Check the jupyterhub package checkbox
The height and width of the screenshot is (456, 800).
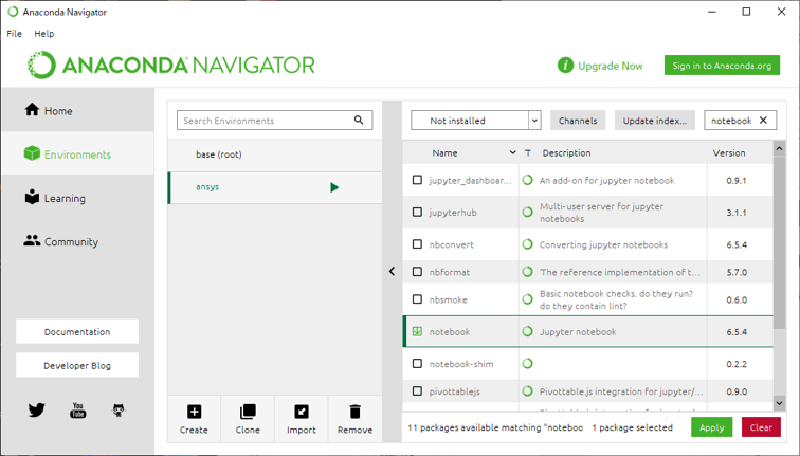point(418,212)
